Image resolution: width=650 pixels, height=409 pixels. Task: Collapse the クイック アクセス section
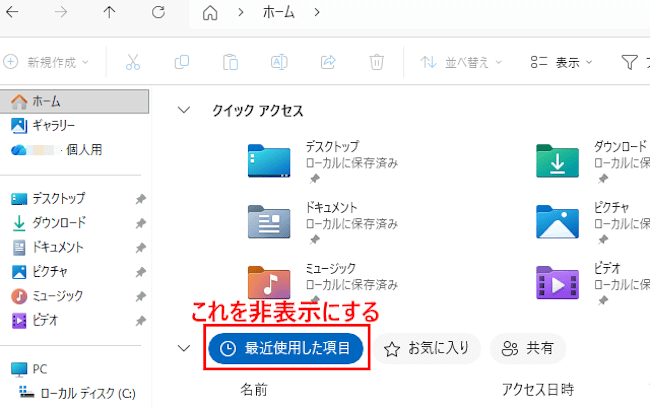184,110
